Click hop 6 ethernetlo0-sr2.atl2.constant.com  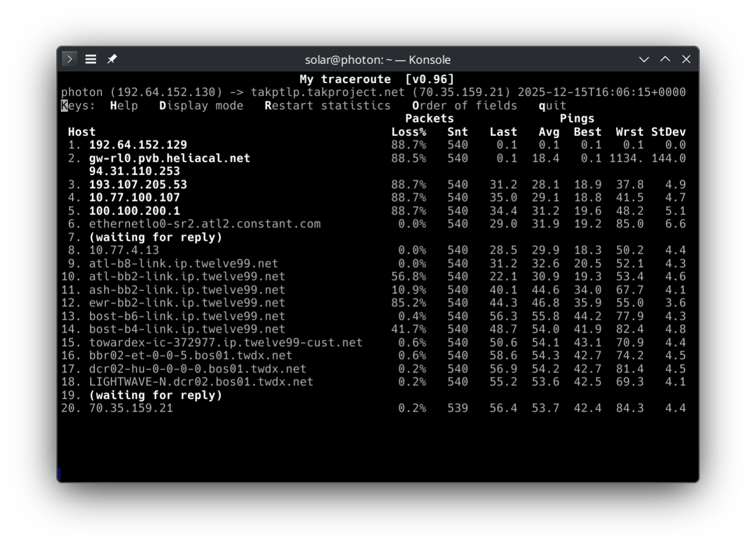click(205, 224)
